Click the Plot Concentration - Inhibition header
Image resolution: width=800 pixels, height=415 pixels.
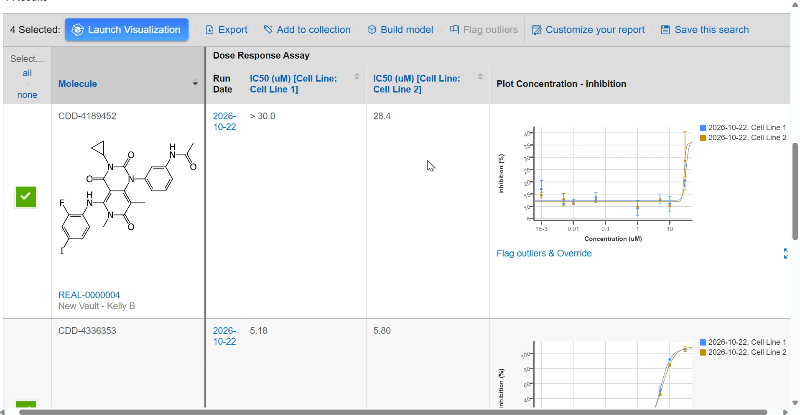coord(561,84)
